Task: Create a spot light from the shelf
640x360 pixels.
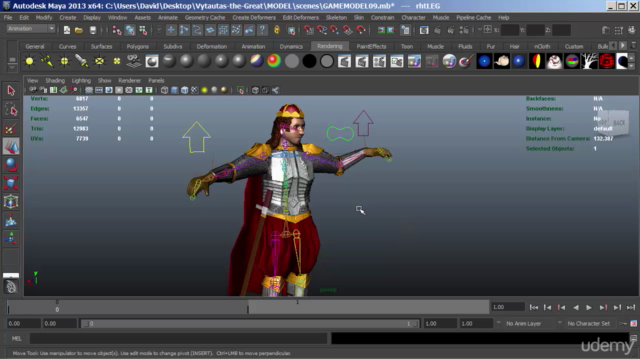Action: (x=82, y=61)
